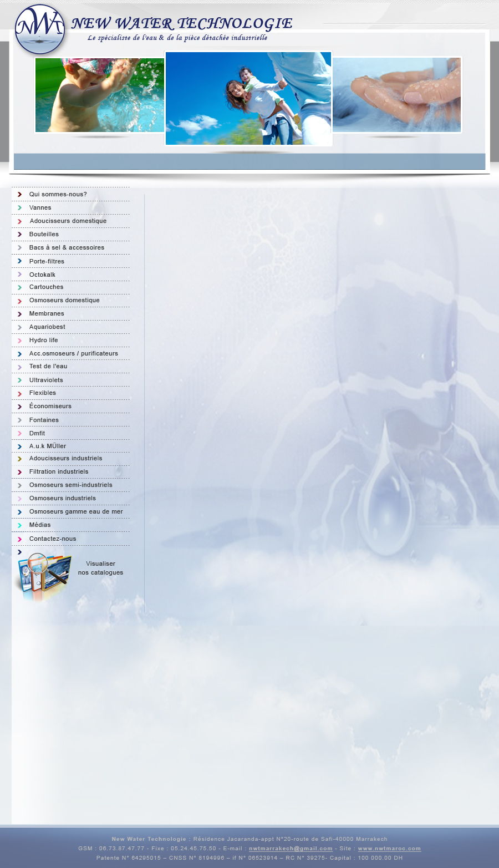
Task: Click arrow icon beside Porte-filtres
Action: click(19, 261)
